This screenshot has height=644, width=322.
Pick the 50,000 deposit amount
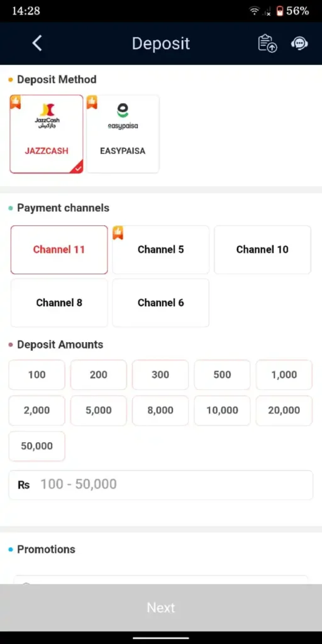[x=37, y=446]
